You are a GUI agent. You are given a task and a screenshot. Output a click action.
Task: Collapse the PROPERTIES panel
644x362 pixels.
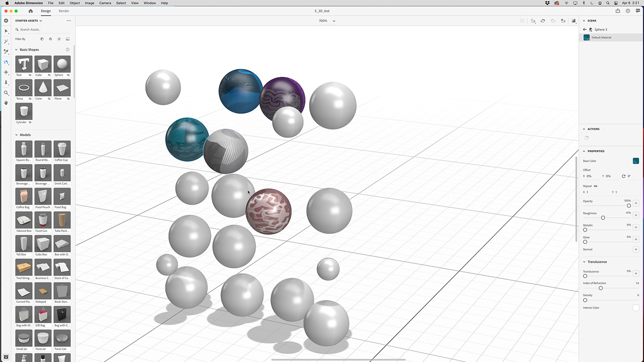point(584,151)
